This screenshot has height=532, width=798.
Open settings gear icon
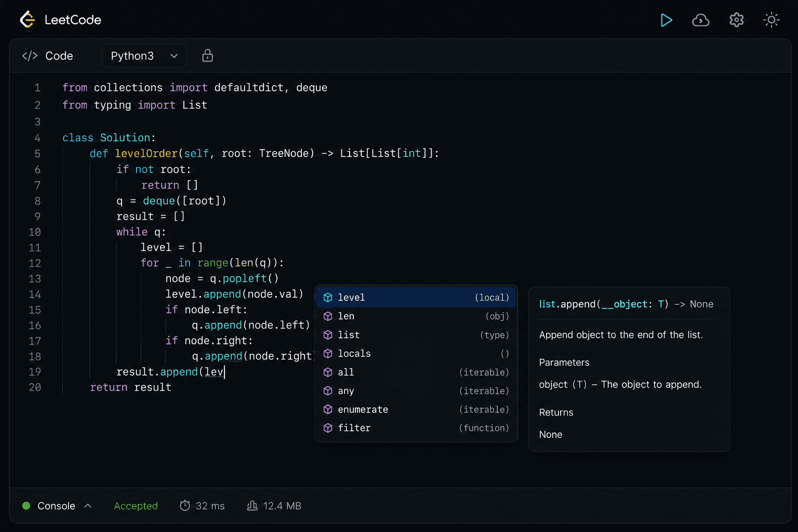[x=736, y=20]
